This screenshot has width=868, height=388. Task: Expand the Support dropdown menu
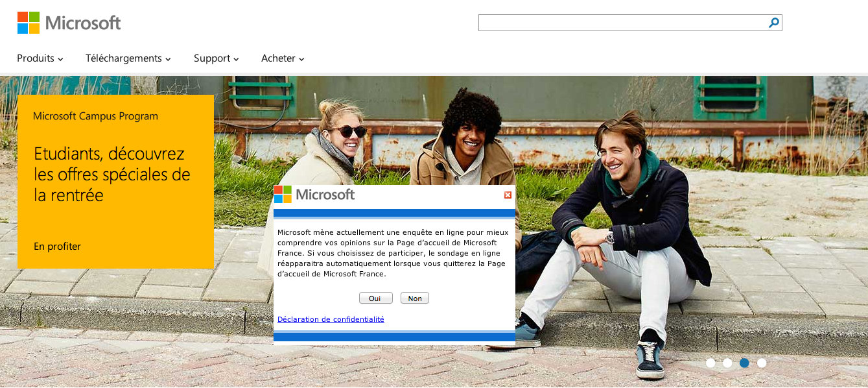click(x=216, y=58)
